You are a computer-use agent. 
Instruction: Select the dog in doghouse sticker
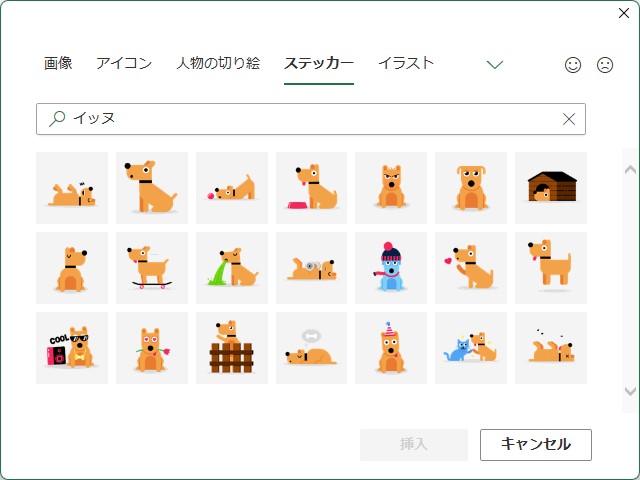tap(551, 188)
